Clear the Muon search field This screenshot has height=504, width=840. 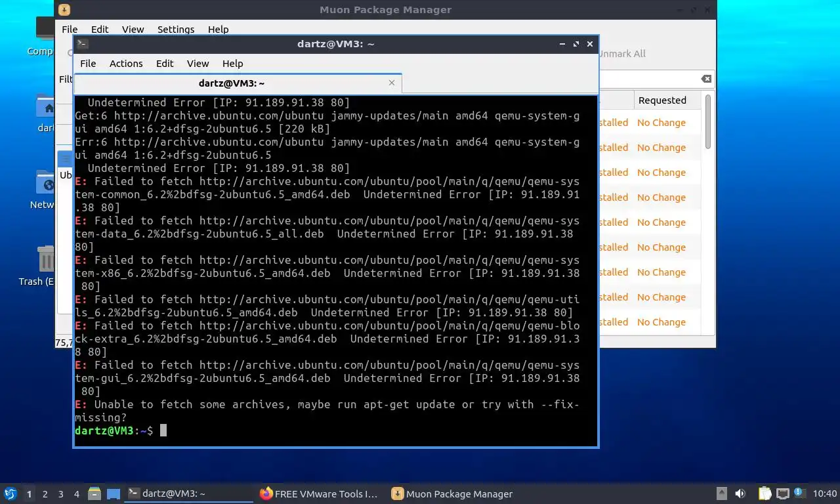point(706,79)
